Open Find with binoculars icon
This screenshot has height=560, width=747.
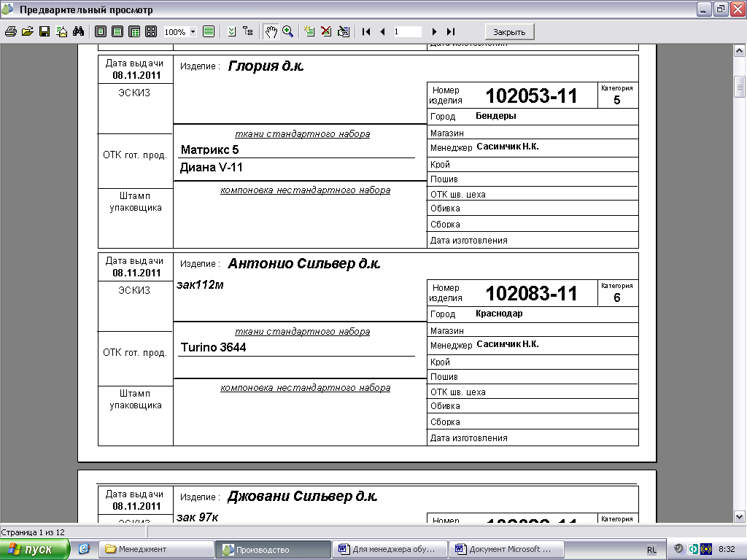click(x=79, y=31)
